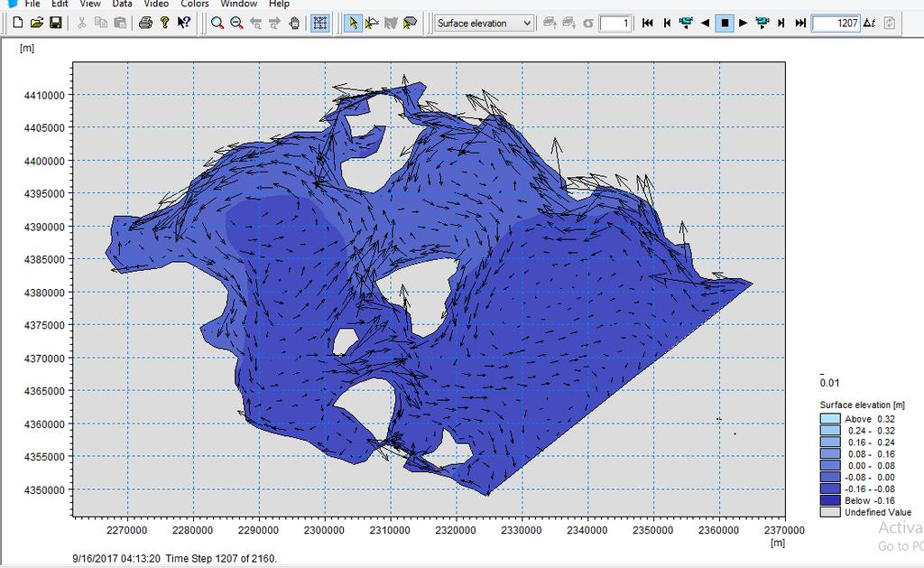Click the 'Surface elevation [m]' legend title

pyautogui.click(x=862, y=405)
